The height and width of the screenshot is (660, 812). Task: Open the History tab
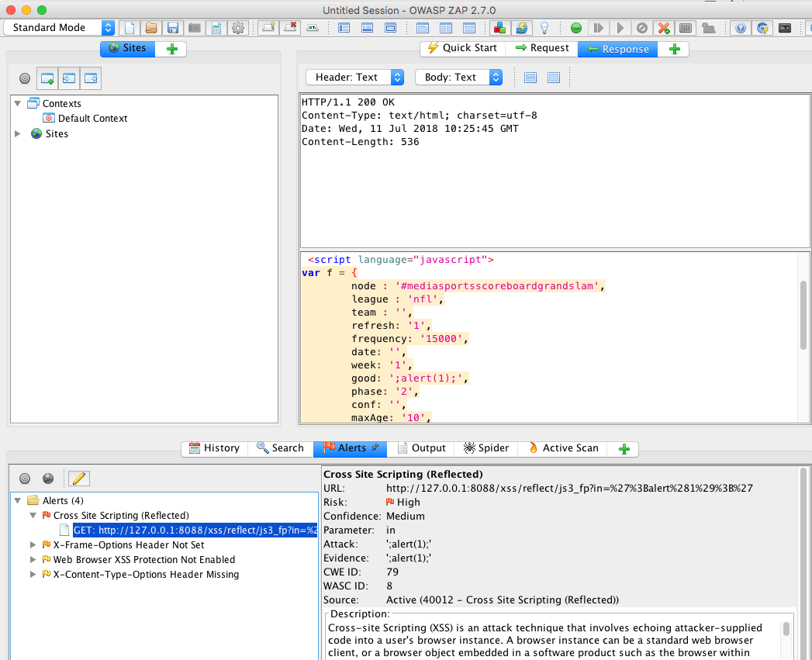(x=214, y=448)
